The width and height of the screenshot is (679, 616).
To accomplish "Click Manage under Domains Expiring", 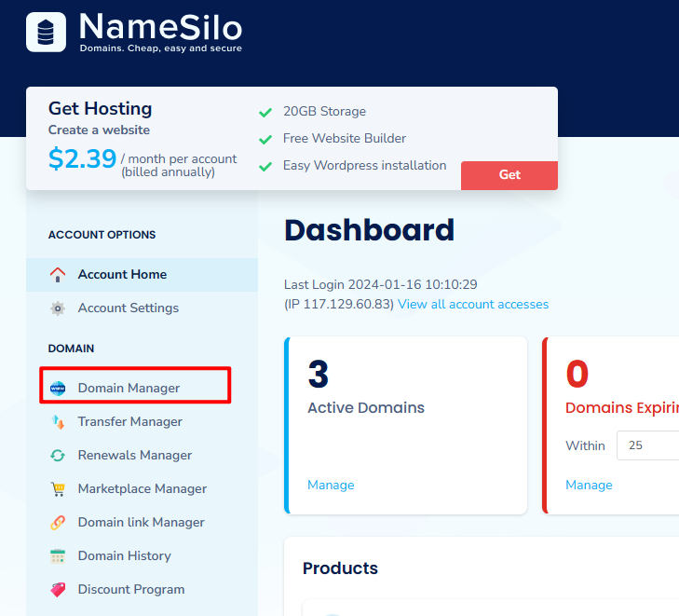I will pyautogui.click(x=589, y=486).
